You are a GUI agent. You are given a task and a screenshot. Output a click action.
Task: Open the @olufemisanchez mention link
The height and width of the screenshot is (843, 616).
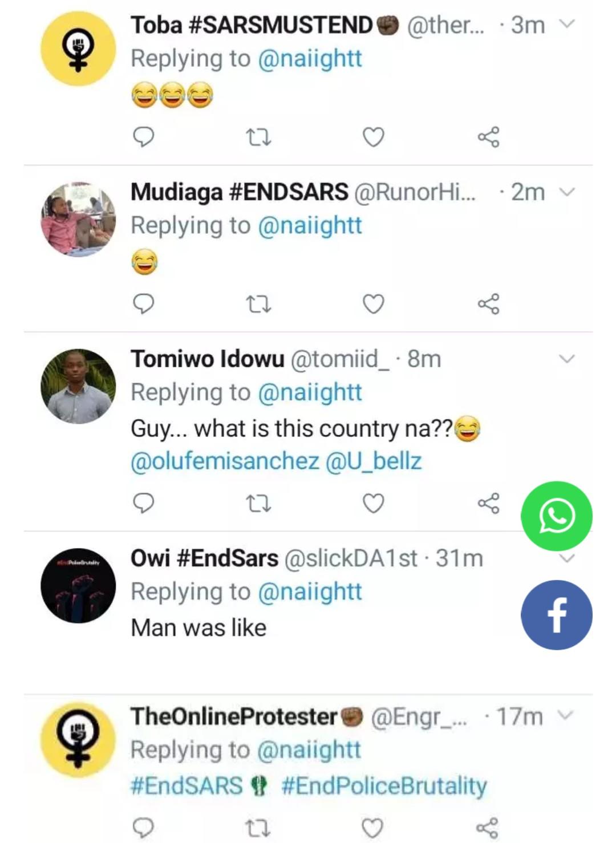(225, 461)
